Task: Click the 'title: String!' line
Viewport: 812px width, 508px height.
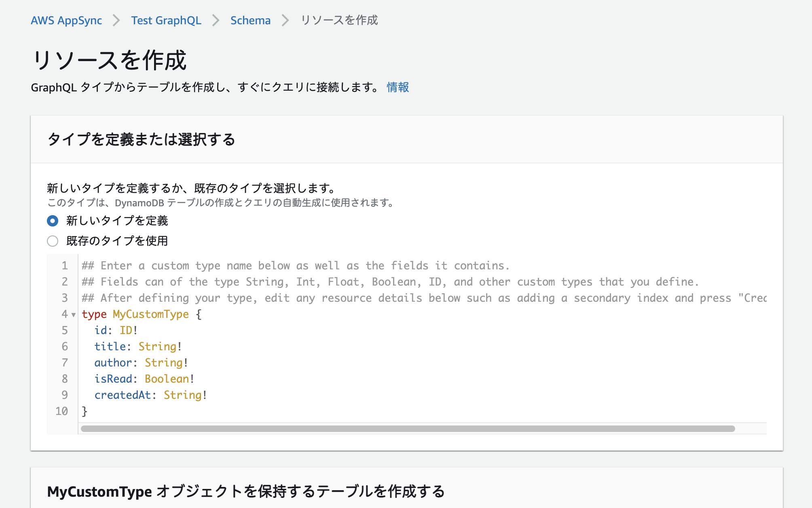Action: 138,347
